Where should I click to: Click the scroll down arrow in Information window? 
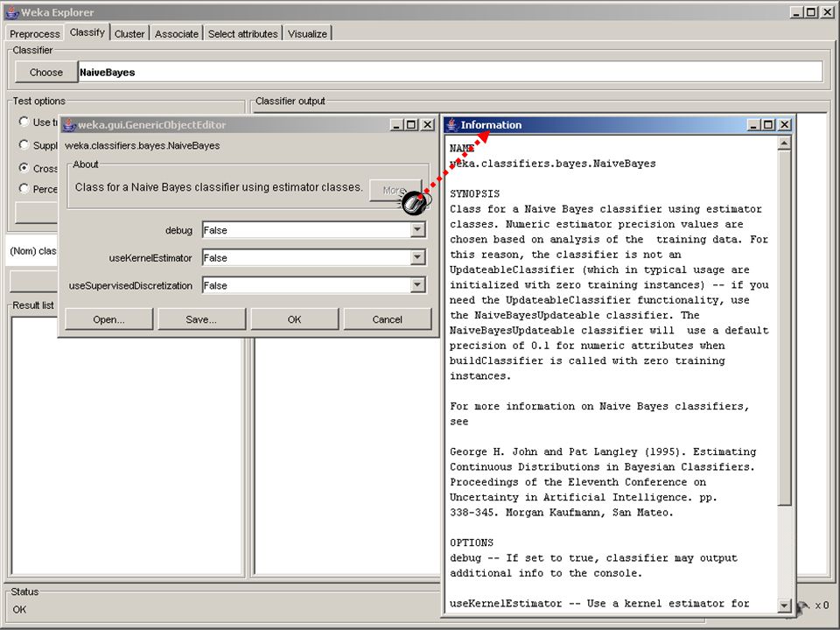(x=784, y=605)
